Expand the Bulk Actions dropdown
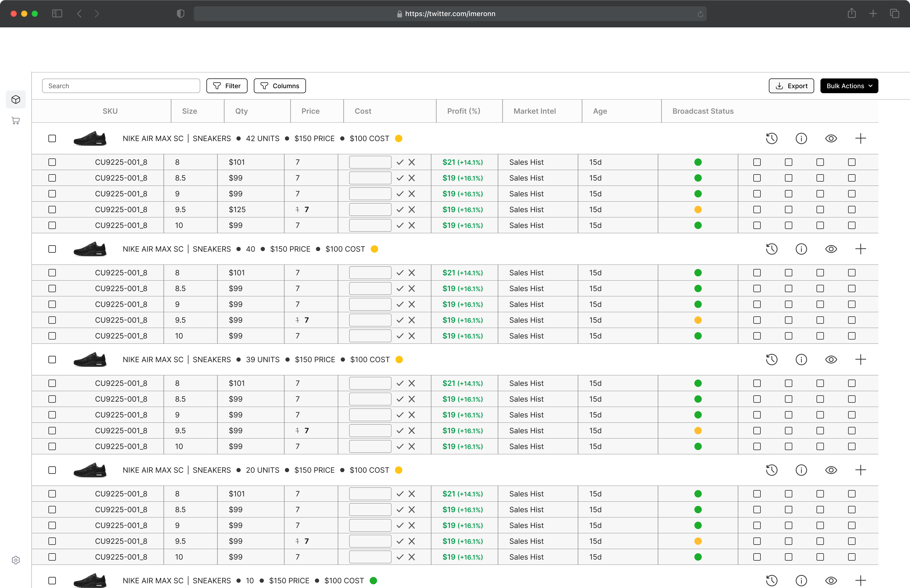The width and height of the screenshot is (910, 588). click(x=849, y=86)
